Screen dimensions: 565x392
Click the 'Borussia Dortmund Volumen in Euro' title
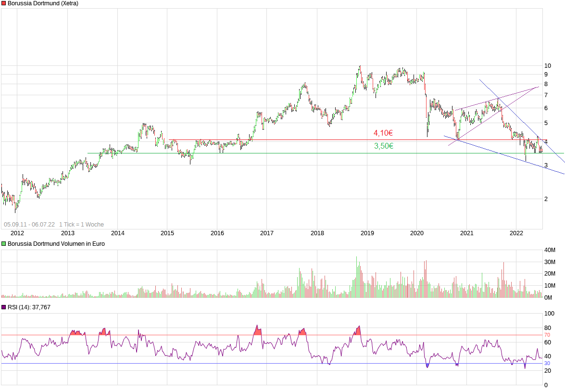(x=56, y=244)
